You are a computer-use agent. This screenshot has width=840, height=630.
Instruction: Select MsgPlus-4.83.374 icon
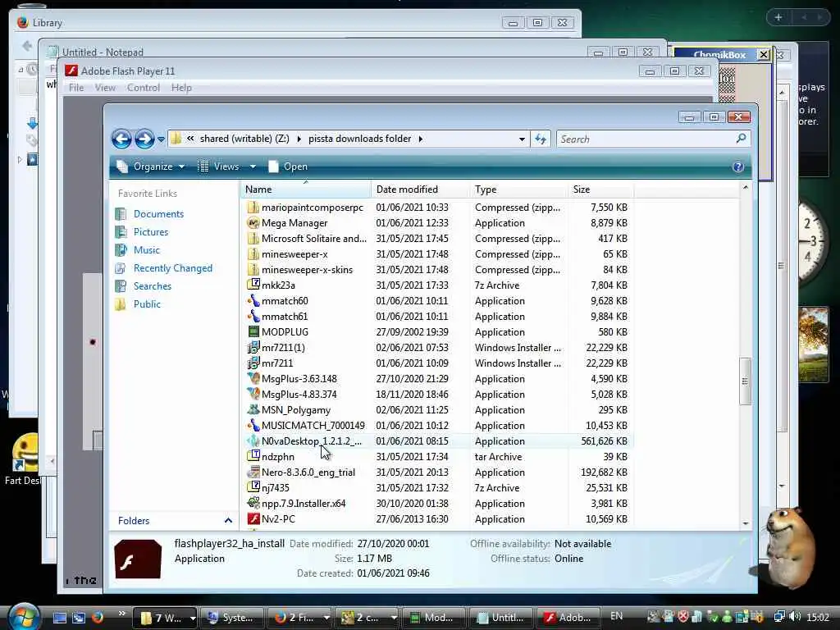(x=253, y=395)
